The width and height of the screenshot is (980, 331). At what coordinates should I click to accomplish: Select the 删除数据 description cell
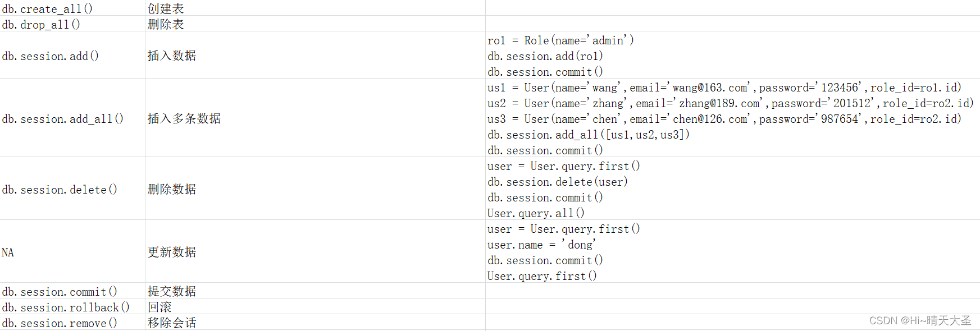coord(172,189)
